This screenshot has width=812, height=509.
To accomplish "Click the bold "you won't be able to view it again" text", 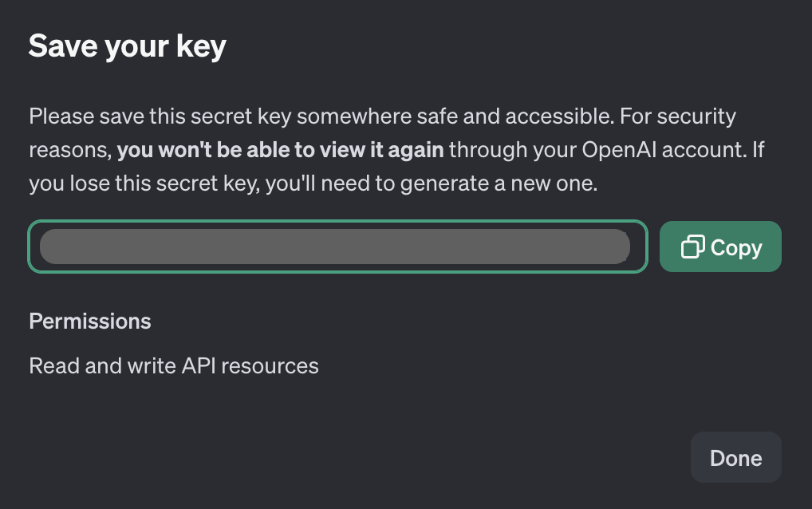I will point(280,150).
